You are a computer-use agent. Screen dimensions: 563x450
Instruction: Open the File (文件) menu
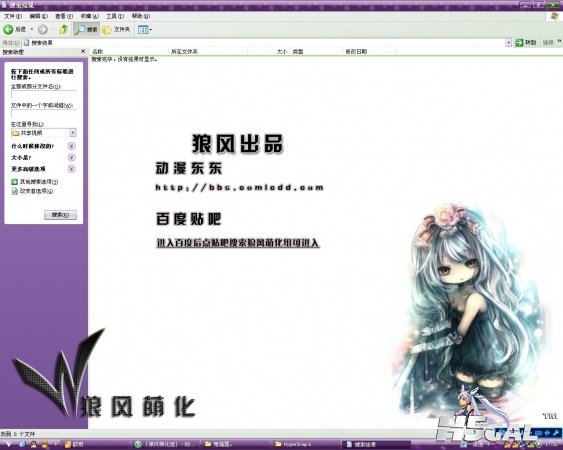[13, 16]
